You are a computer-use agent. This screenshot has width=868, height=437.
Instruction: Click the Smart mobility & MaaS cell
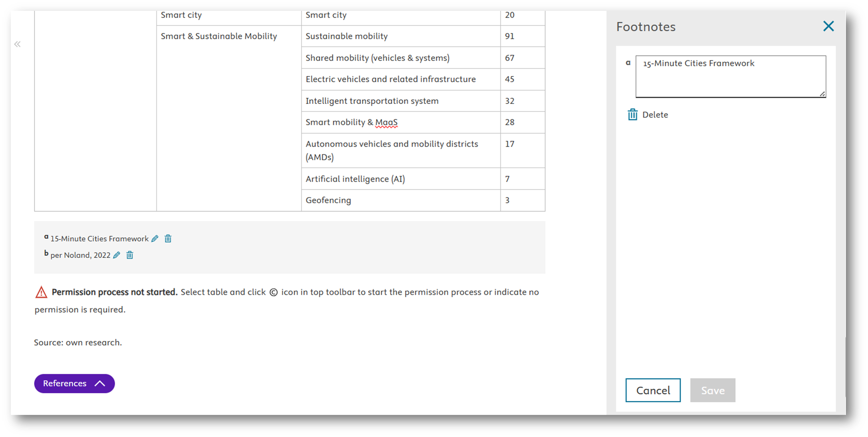(x=401, y=122)
